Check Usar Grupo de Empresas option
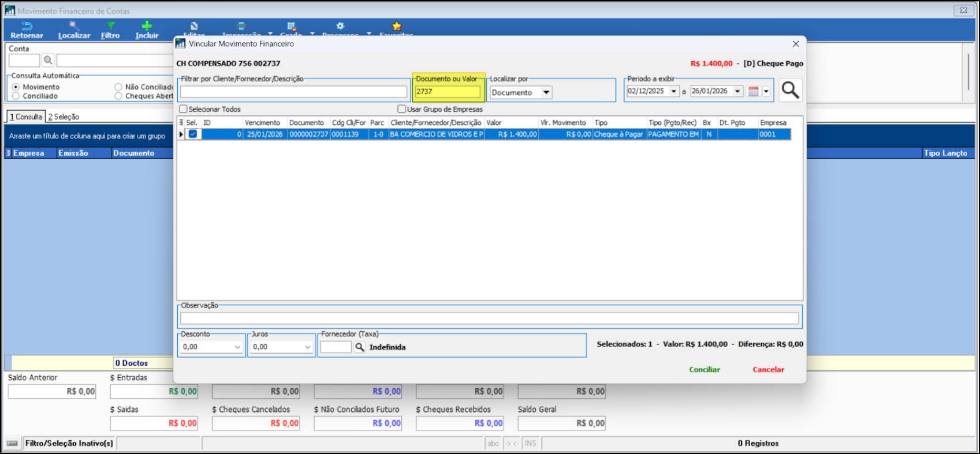The height and width of the screenshot is (454, 980). tap(401, 109)
